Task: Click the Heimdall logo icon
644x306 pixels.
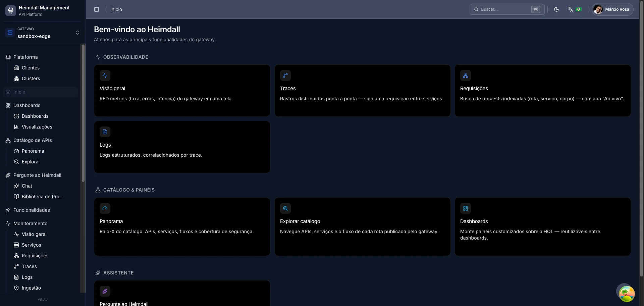Action: [x=11, y=11]
